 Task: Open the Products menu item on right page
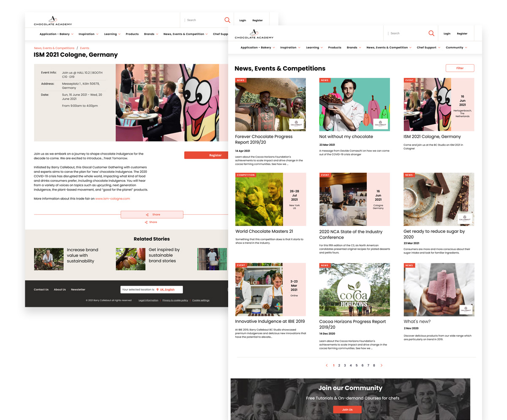[x=335, y=48]
